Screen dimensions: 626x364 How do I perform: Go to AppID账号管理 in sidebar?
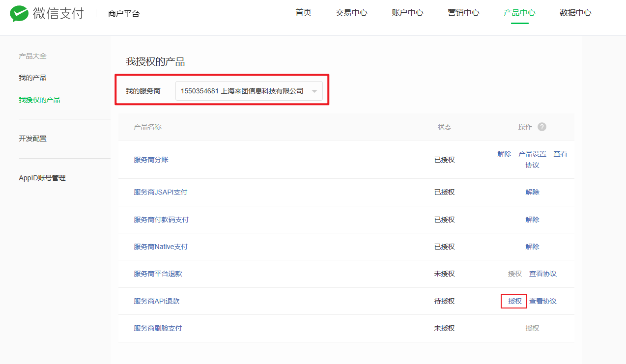[x=42, y=178]
